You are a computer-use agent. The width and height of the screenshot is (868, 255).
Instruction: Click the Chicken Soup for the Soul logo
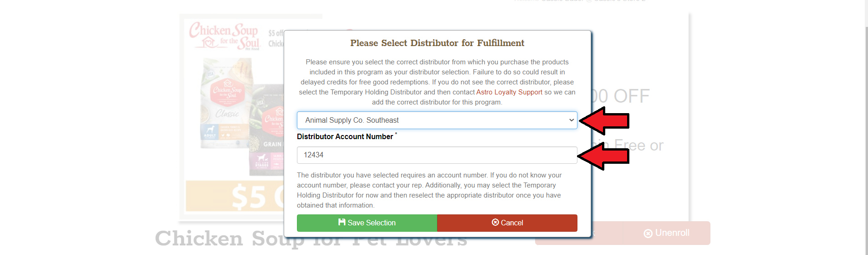[x=224, y=36]
